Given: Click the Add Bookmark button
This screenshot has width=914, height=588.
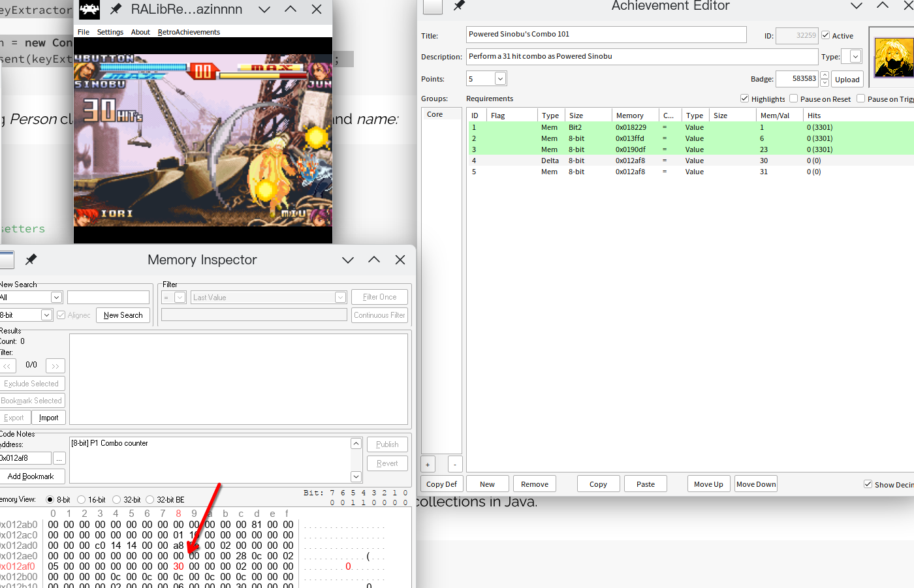Looking at the screenshot, I should pos(31,476).
